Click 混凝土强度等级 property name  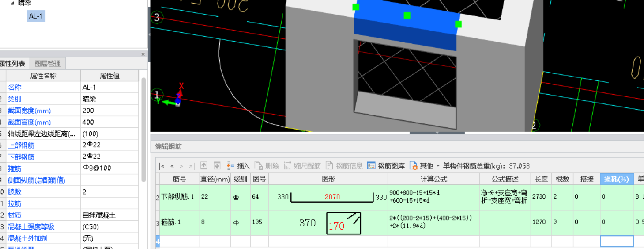coord(31,226)
